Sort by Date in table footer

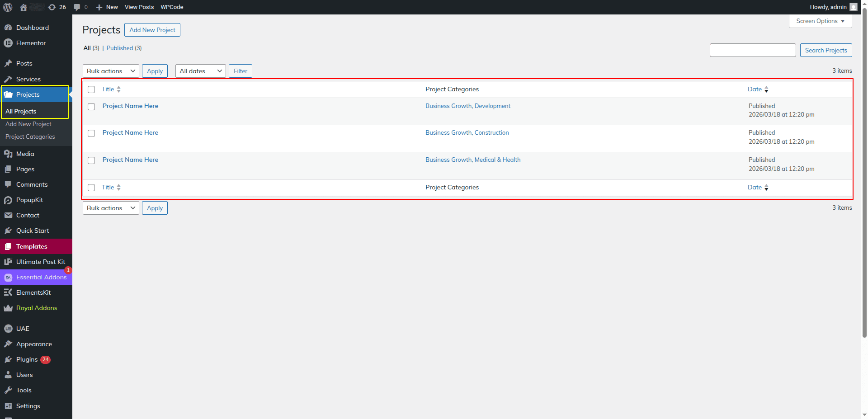click(x=758, y=187)
